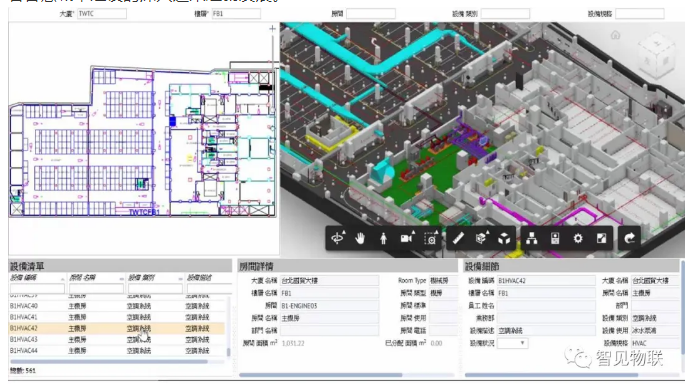Click the 房間面積 value 1,031.22

point(293,343)
